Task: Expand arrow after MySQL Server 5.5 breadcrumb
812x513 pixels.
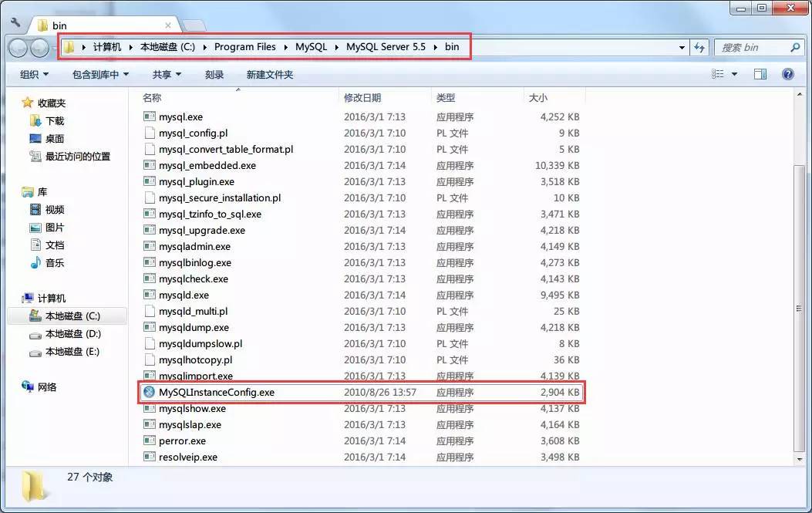Action: pos(435,47)
